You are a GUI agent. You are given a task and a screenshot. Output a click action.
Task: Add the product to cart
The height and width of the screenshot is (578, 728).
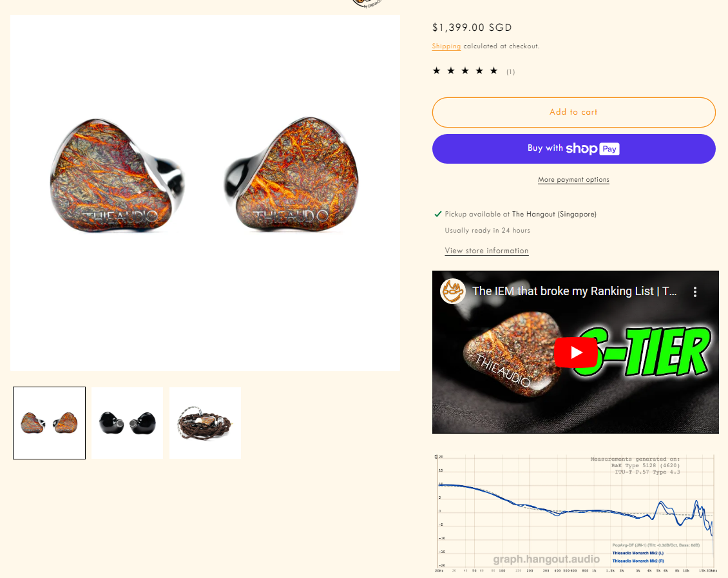[574, 112]
